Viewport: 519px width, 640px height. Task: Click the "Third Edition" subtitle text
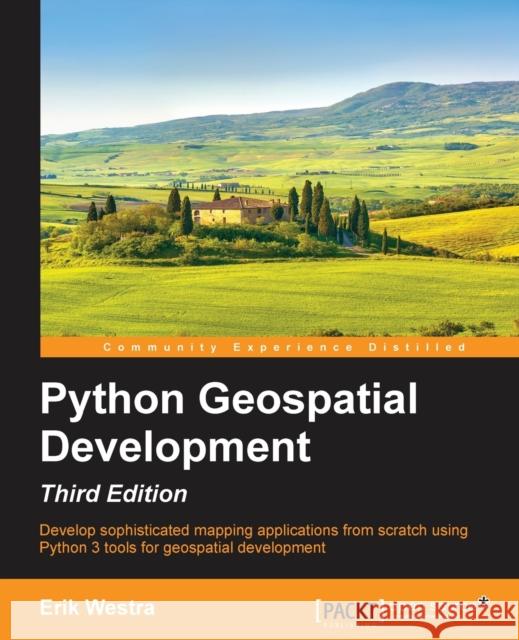point(114,494)
